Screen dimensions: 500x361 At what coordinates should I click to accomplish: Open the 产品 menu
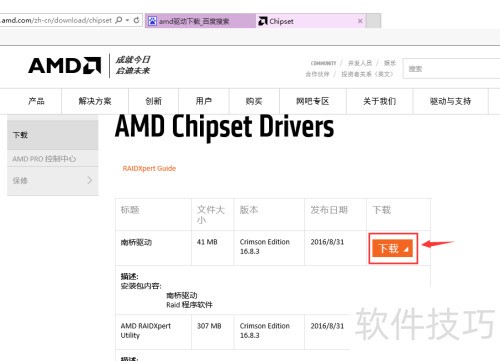point(36,101)
